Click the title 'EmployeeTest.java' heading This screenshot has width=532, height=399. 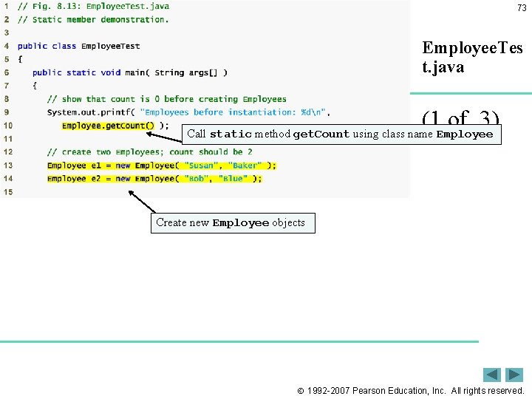point(472,57)
